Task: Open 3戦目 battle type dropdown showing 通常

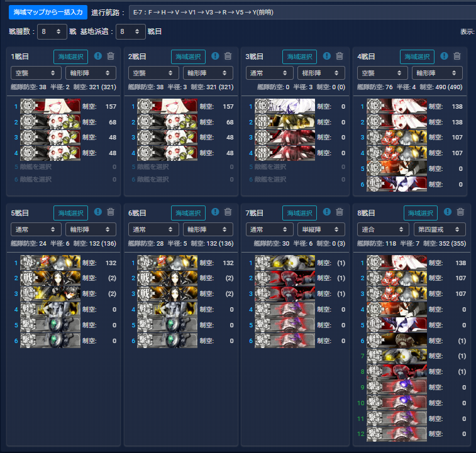Action: point(270,73)
